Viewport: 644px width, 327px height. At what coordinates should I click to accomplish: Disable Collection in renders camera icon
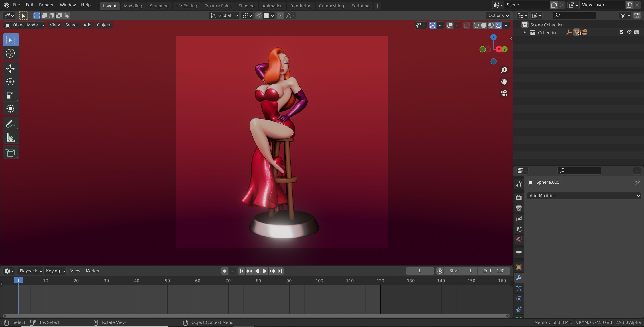click(x=637, y=32)
